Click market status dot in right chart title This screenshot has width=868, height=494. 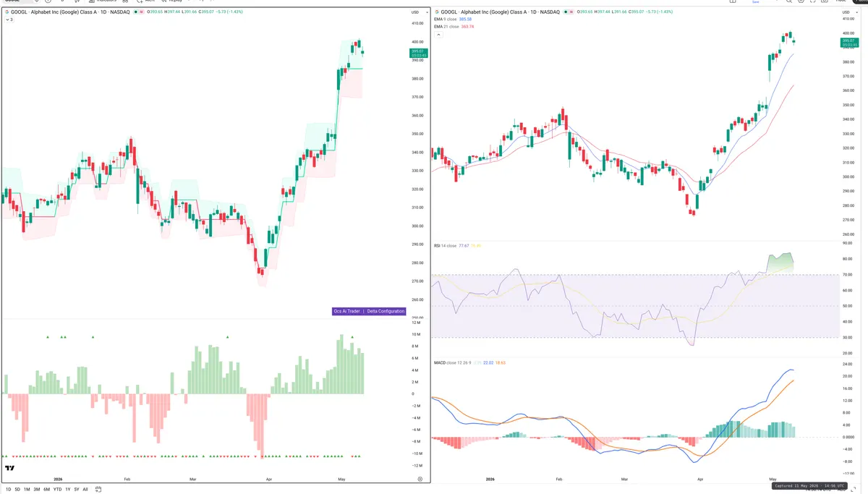566,12
